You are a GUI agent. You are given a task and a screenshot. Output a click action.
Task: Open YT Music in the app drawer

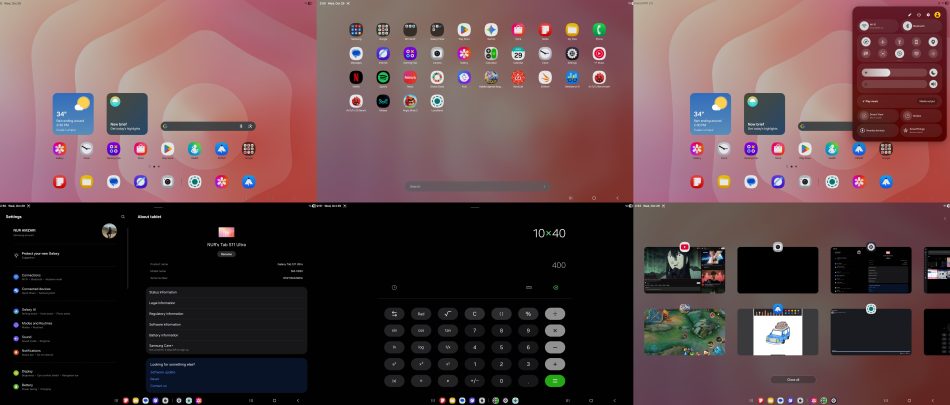tap(599, 53)
